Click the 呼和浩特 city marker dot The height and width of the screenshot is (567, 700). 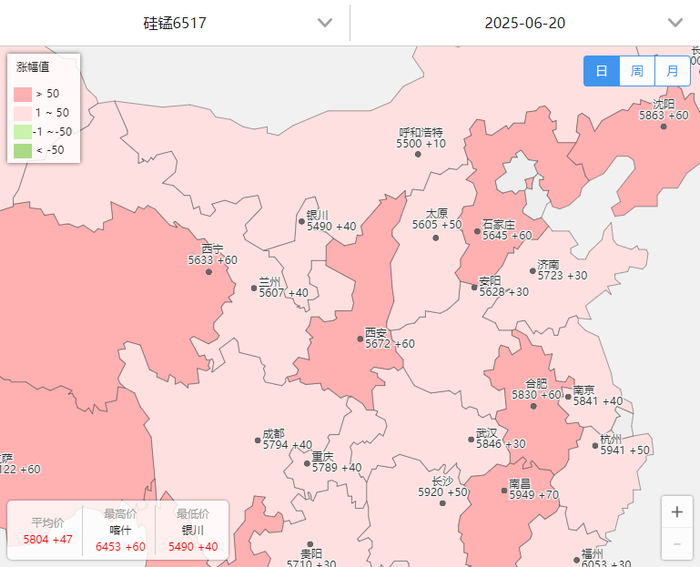click(418, 154)
